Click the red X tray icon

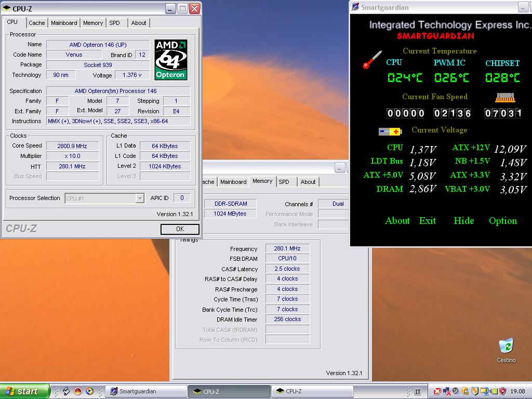(x=437, y=392)
